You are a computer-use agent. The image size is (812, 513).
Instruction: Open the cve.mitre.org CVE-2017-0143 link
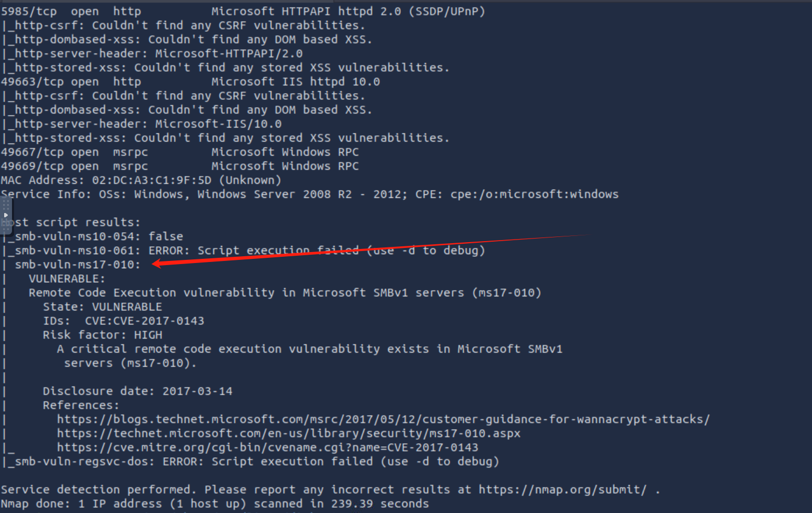tap(267, 447)
